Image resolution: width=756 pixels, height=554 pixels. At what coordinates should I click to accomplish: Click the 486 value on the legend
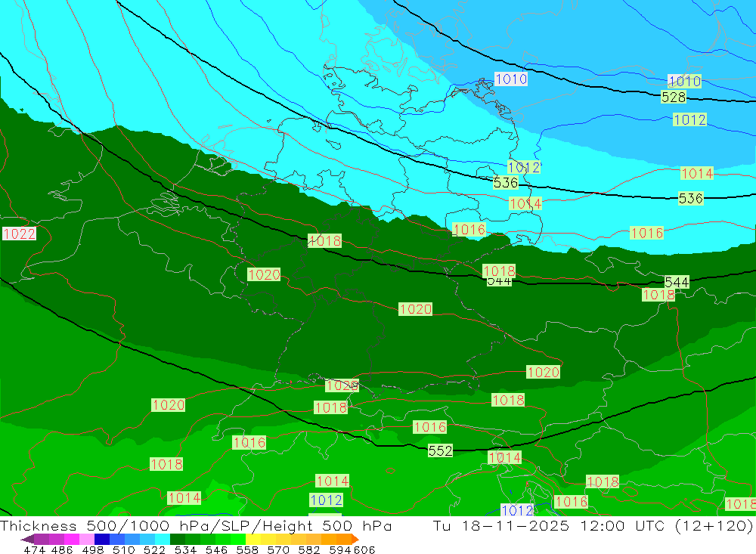tap(62, 549)
